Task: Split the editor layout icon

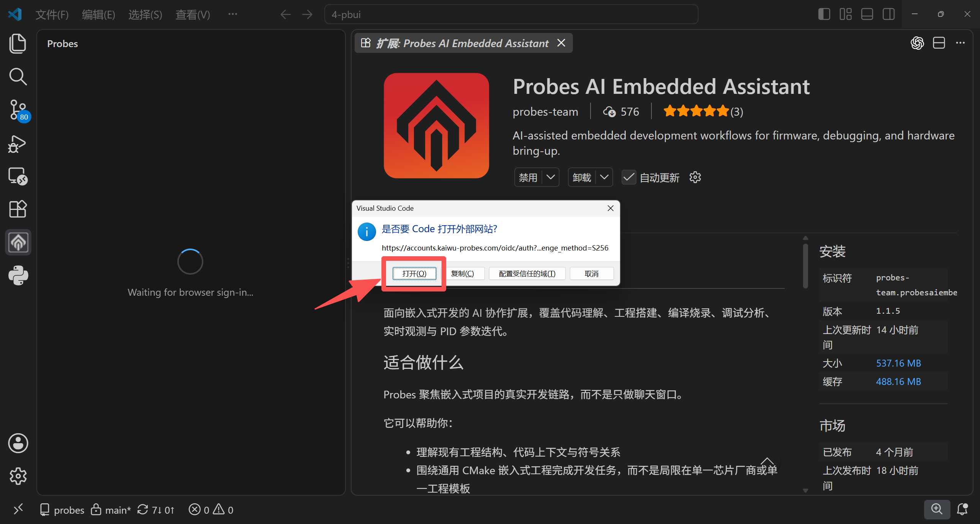Action: tap(939, 43)
